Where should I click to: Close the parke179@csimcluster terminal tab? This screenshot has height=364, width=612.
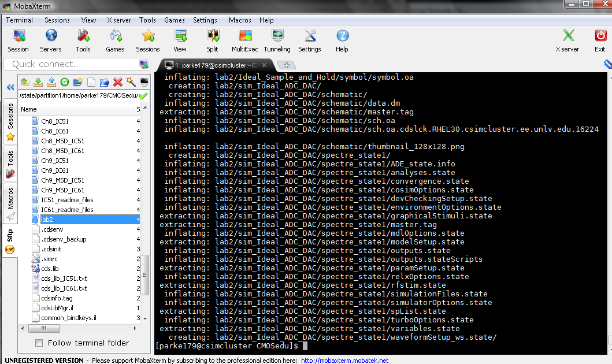point(264,65)
